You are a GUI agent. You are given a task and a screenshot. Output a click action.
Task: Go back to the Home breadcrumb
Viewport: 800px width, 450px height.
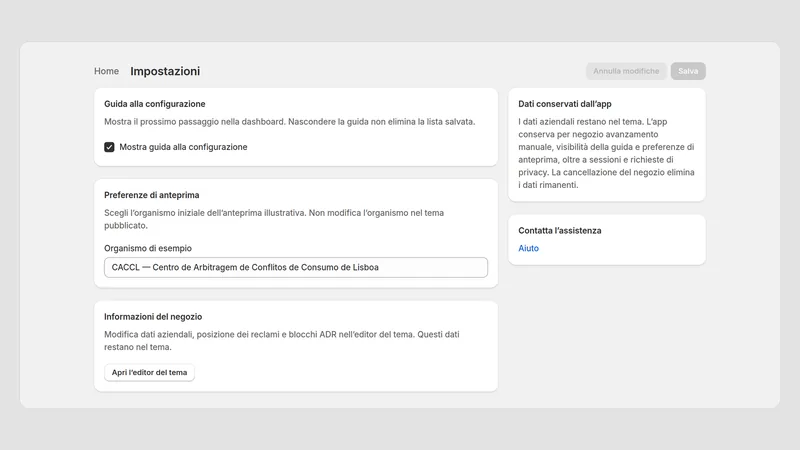pos(106,71)
